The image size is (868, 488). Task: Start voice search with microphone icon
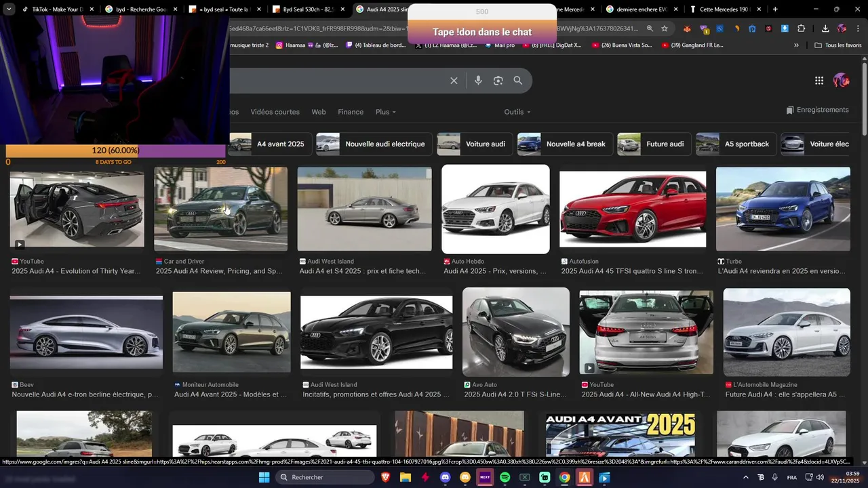click(478, 81)
